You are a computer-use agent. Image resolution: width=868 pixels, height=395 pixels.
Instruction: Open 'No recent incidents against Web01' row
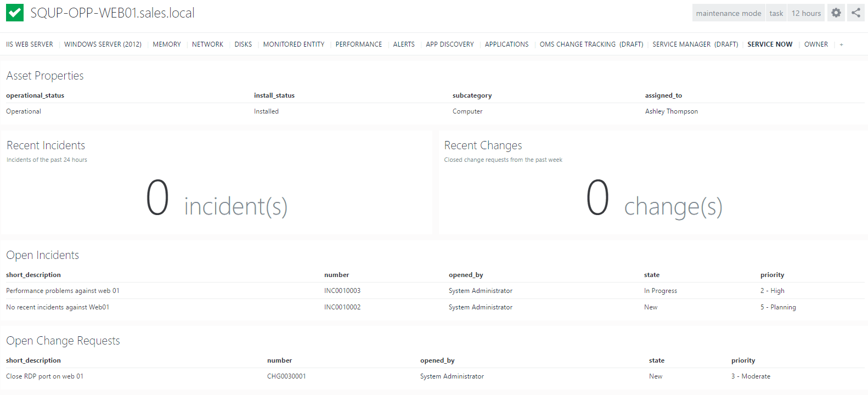click(x=58, y=307)
